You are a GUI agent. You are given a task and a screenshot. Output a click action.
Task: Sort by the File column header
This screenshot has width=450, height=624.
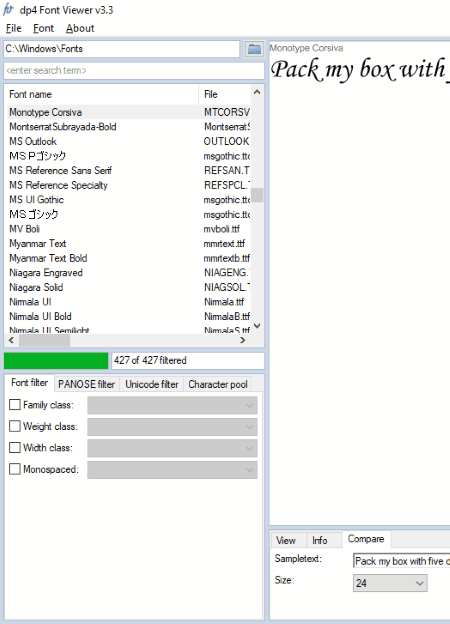pos(225,94)
